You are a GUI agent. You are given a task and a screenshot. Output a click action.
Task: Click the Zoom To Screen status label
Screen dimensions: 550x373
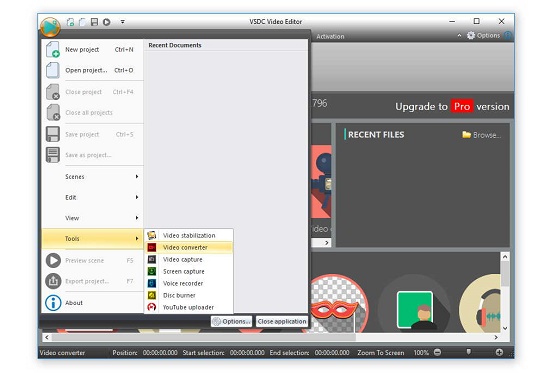[381, 353]
